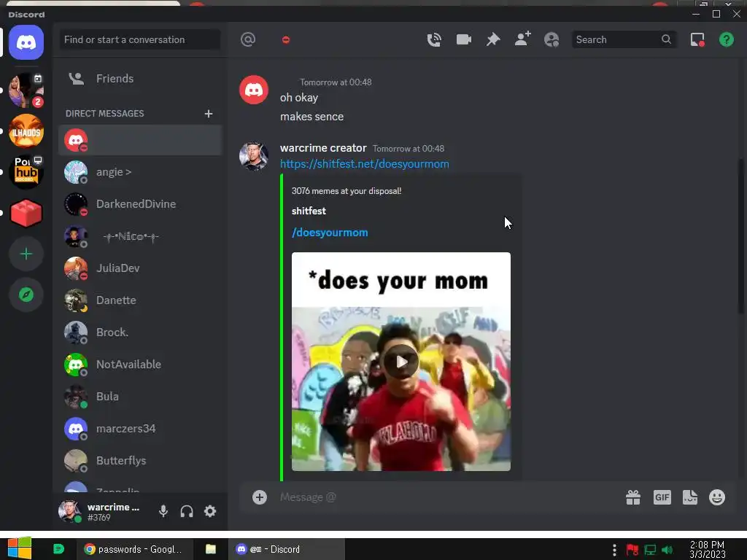Add a server with the plus icon
The height and width of the screenshot is (560, 747).
point(26,254)
